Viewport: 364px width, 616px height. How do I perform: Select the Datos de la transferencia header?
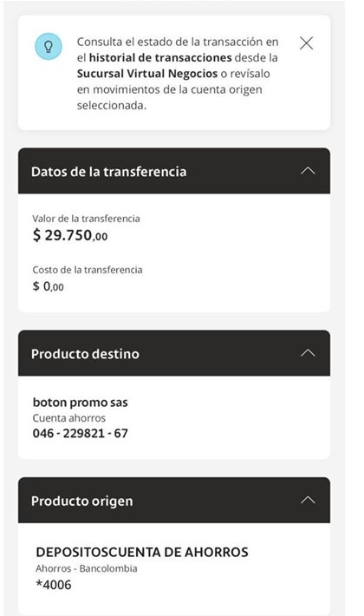(x=174, y=171)
